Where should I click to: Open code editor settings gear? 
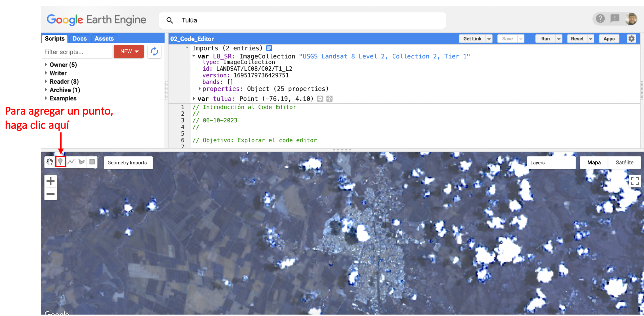tap(632, 39)
